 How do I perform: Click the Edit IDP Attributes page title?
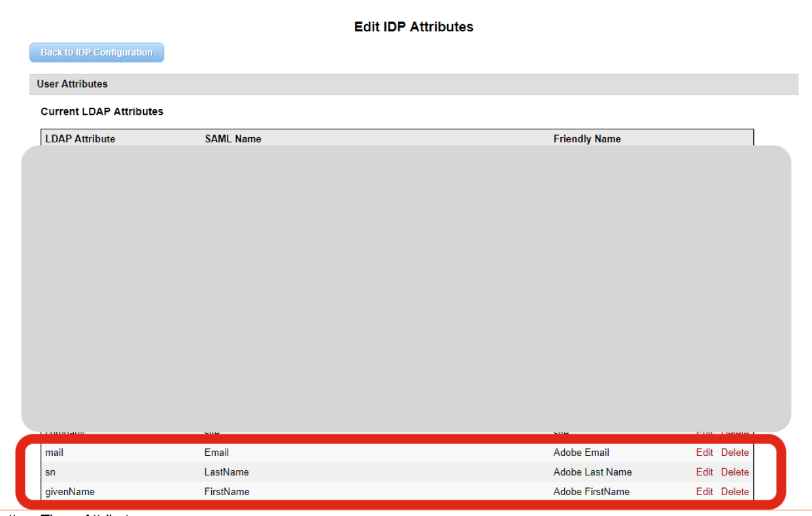(x=413, y=27)
